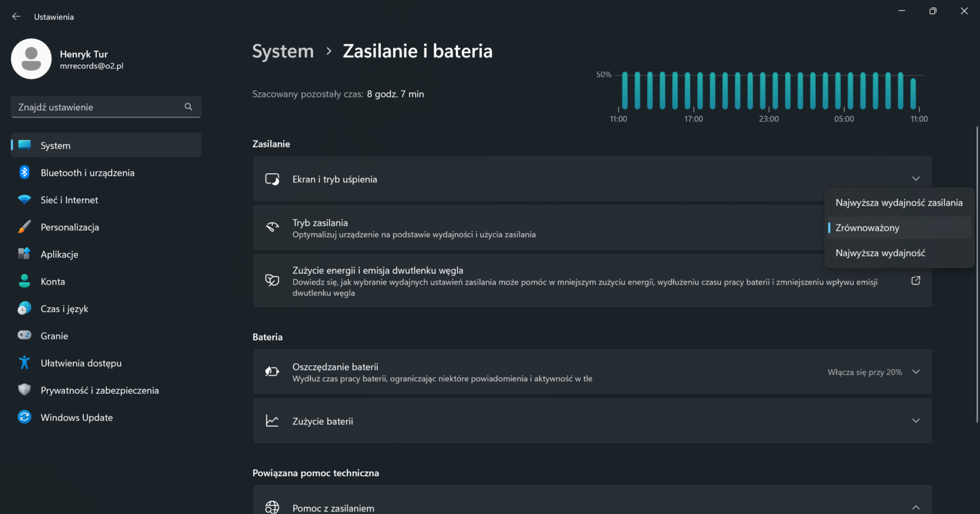Go back with the arrow icon

[17, 17]
